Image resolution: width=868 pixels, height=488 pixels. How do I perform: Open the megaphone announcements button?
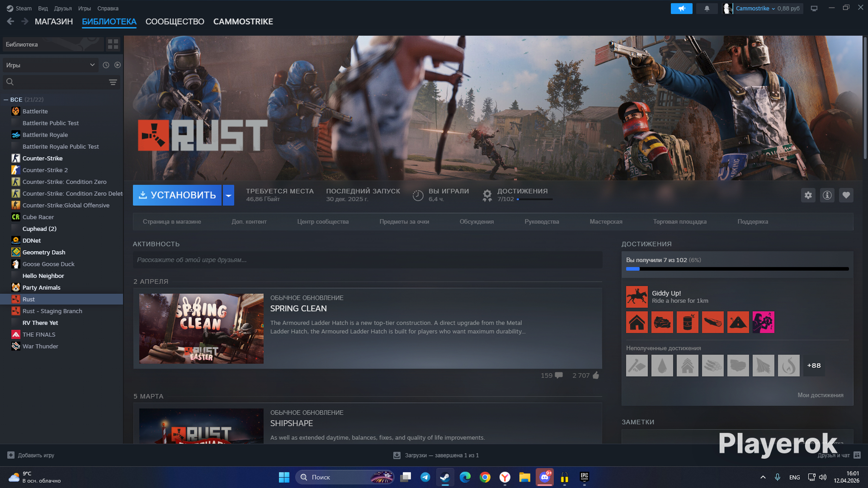point(682,8)
